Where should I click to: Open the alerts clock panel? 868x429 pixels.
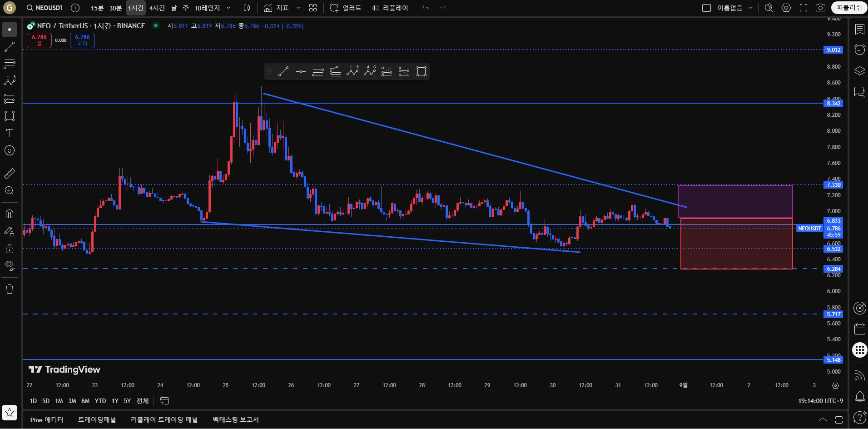859,50
